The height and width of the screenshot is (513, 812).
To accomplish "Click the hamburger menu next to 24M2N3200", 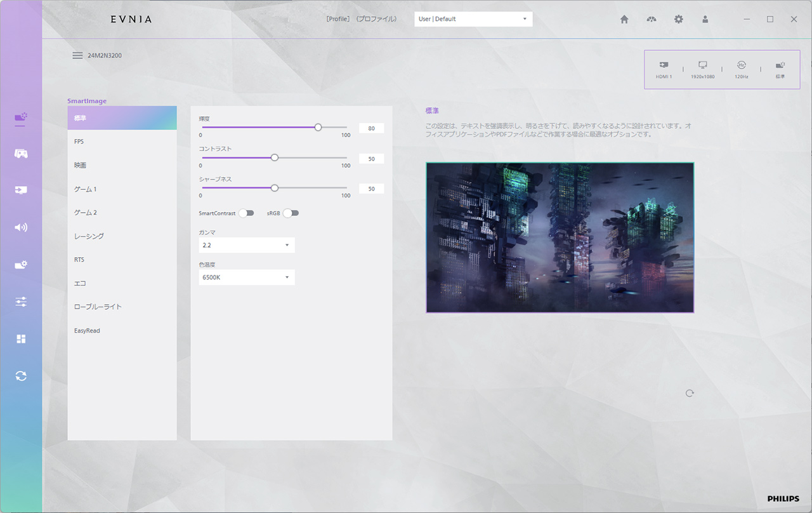I will click(77, 55).
